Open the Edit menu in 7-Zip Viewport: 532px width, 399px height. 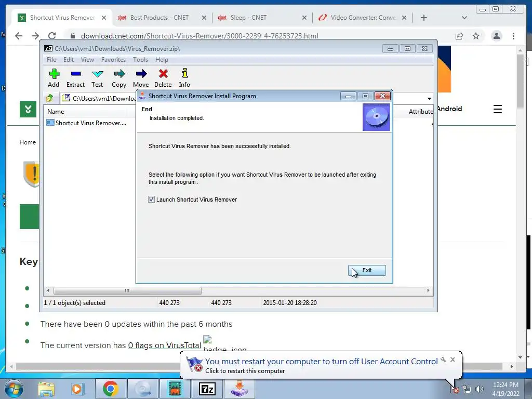tap(69, 60)
